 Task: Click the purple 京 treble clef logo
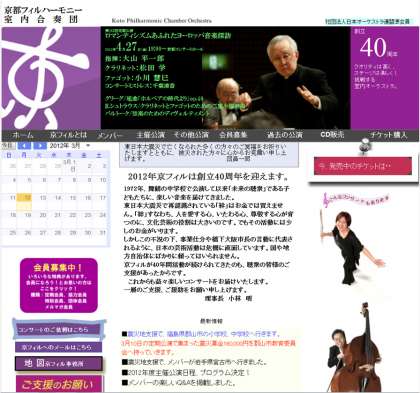coord(51,78)
